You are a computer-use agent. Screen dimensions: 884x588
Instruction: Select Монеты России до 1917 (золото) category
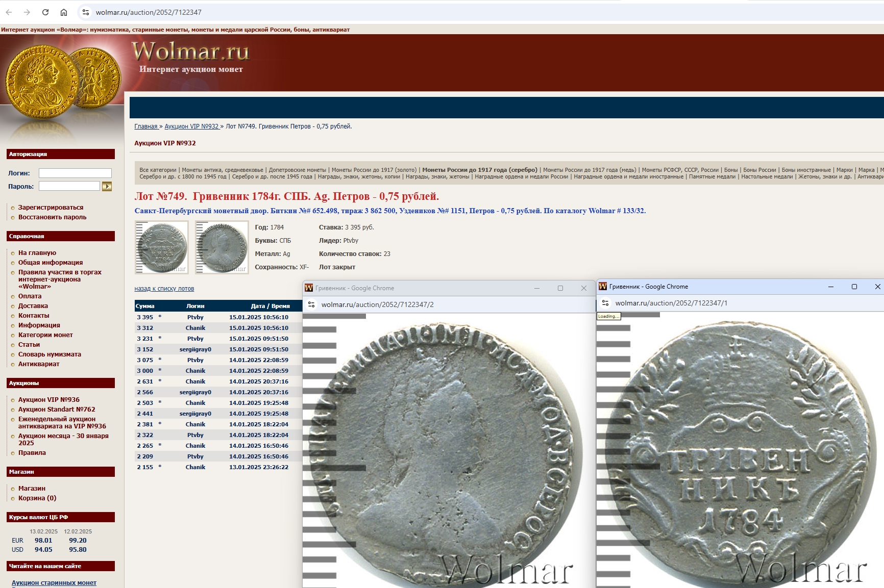(x=374, y=170)
